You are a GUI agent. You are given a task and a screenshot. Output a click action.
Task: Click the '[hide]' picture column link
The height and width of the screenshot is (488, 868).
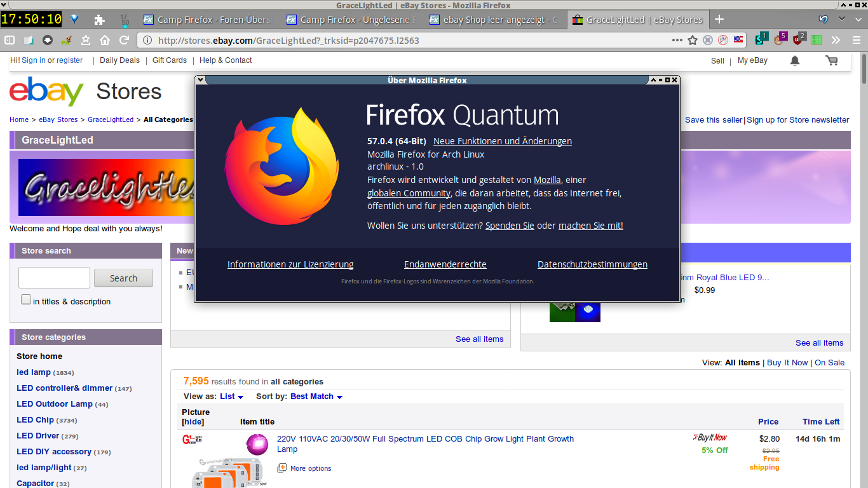193,422
